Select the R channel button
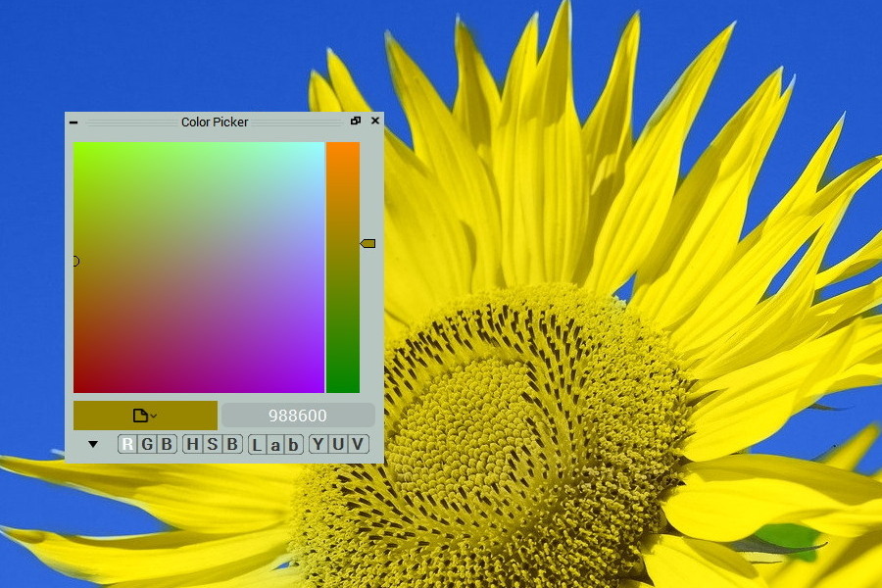This screenshot has height=588, width=882. 127,444
